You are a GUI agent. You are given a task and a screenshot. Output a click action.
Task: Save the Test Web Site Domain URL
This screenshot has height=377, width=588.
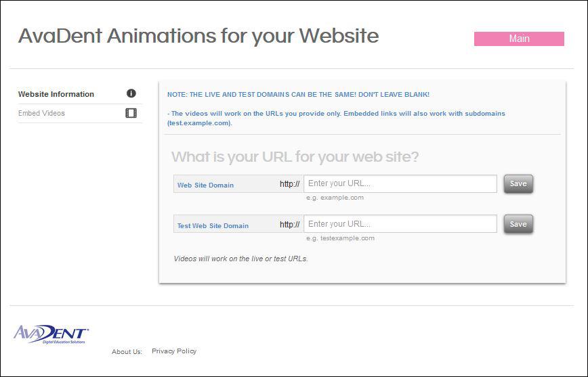coord(518,224)
